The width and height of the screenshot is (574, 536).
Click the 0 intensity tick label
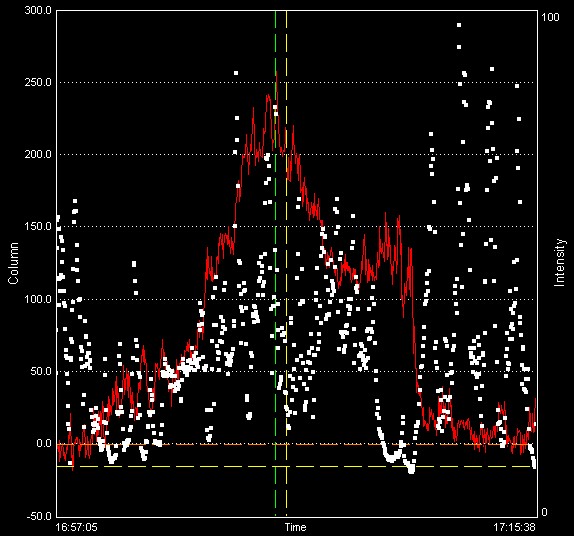[x=544, y=512]
